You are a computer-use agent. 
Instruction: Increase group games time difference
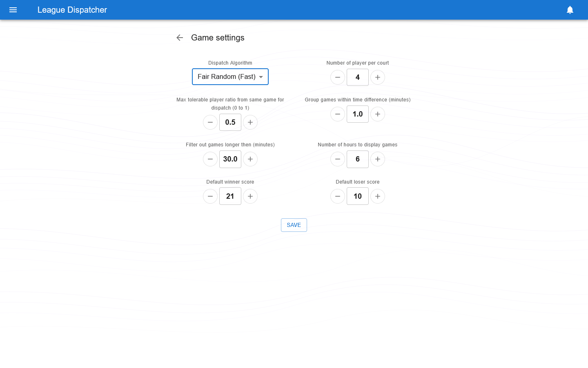(378, 114)
